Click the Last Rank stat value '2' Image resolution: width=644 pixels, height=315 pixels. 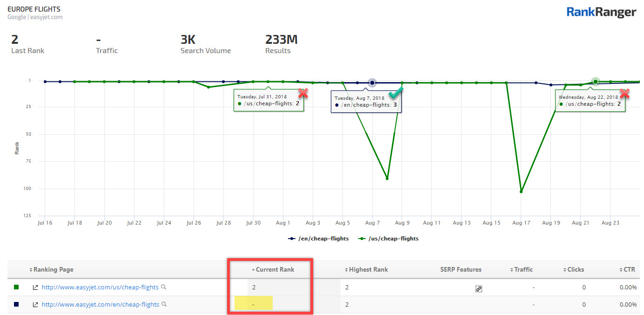(14, 40)
